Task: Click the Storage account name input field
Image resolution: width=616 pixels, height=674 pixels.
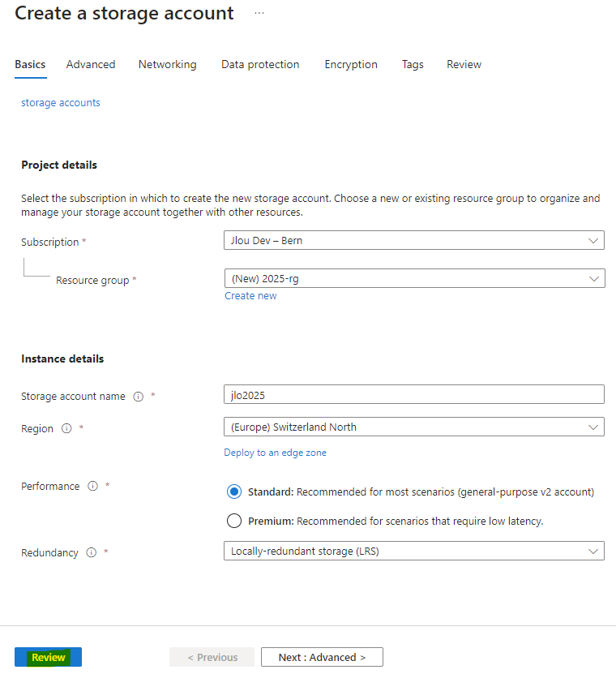Action: [414, 395]
